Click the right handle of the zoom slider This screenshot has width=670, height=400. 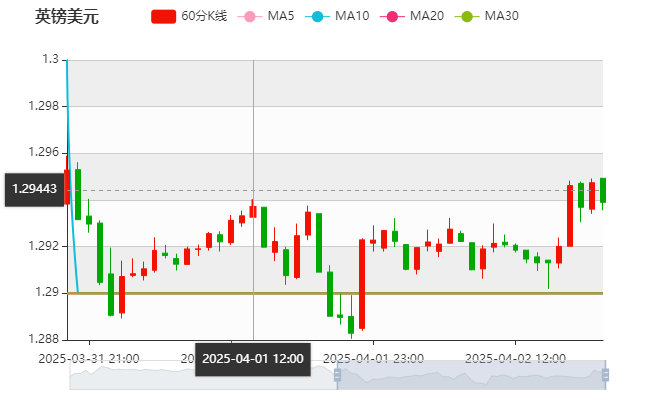click(x=607, y=375)
